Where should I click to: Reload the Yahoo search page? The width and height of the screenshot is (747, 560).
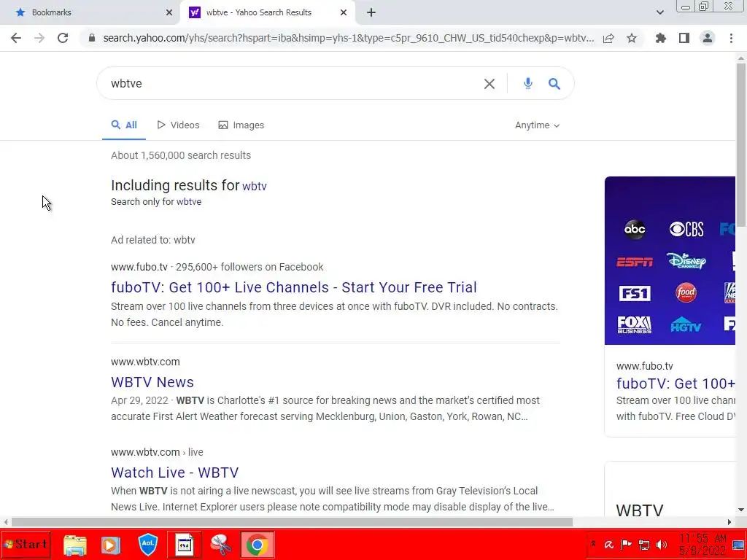(63, 38)
